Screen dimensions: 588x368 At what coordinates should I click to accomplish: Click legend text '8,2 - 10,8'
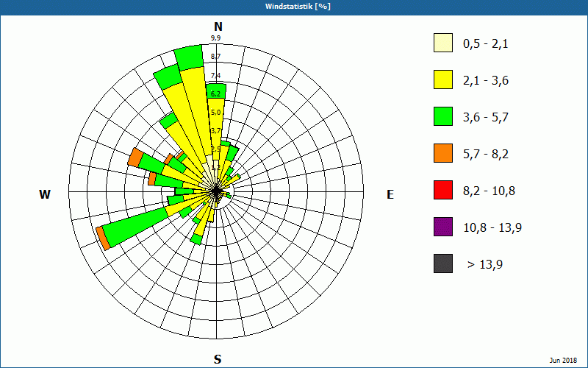(489, 191)
